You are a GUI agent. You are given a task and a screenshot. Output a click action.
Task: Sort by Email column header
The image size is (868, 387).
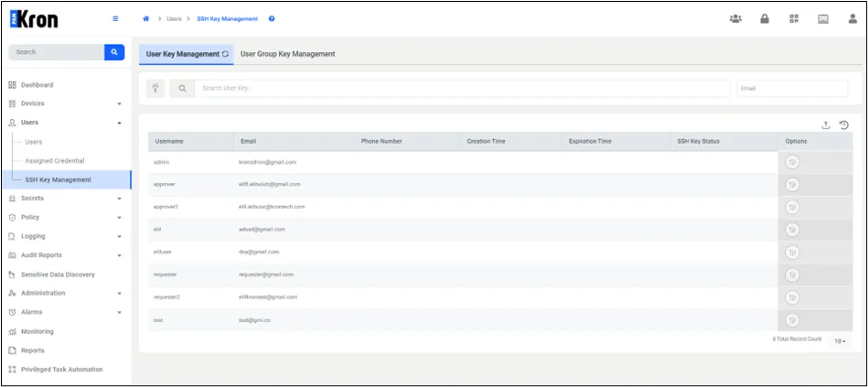point(249,141)
